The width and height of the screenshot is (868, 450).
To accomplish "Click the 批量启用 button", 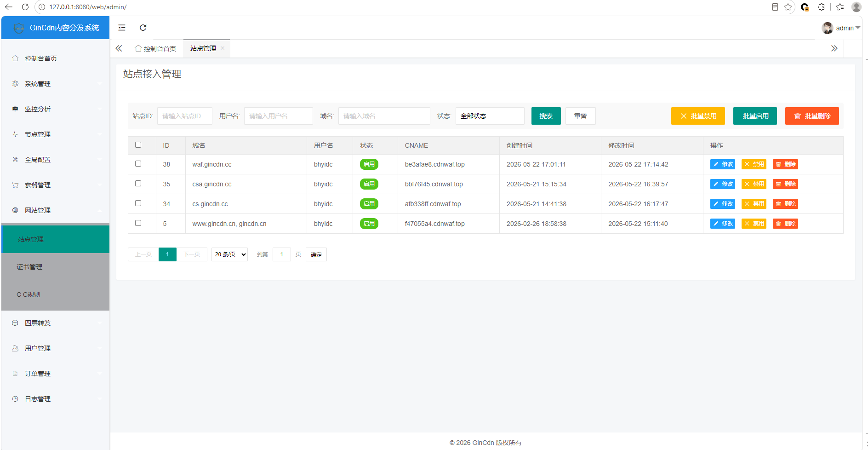I will (x=755, y=116).
